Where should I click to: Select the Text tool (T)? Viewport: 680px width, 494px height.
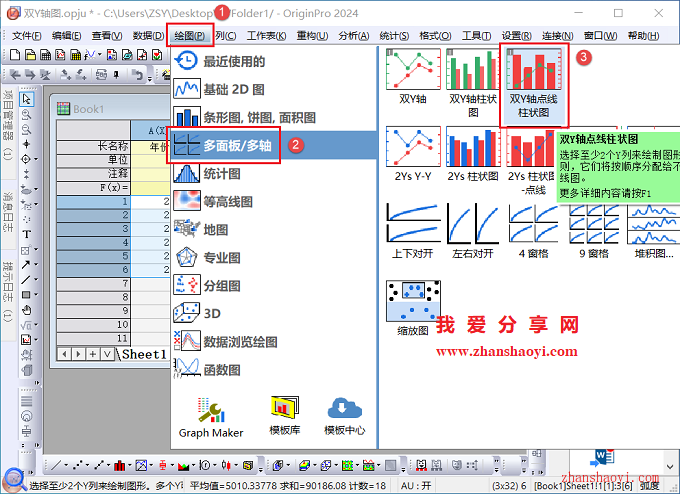[26, 235]
